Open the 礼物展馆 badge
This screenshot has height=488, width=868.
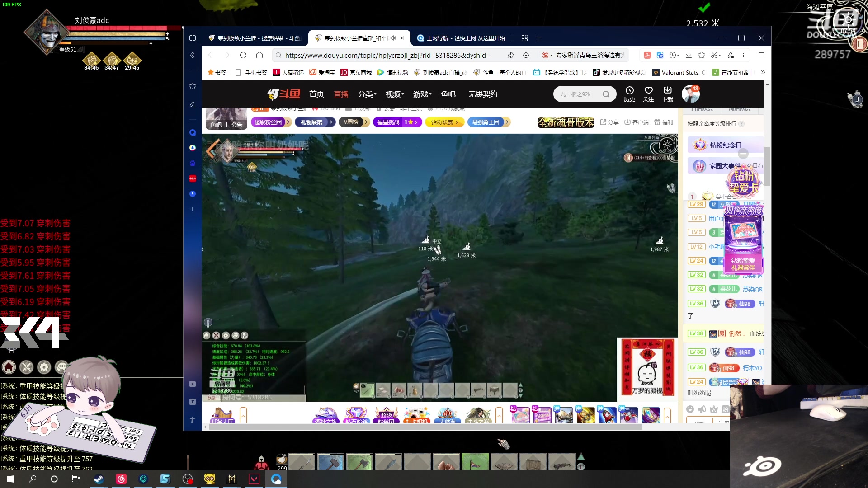[315, 122]
